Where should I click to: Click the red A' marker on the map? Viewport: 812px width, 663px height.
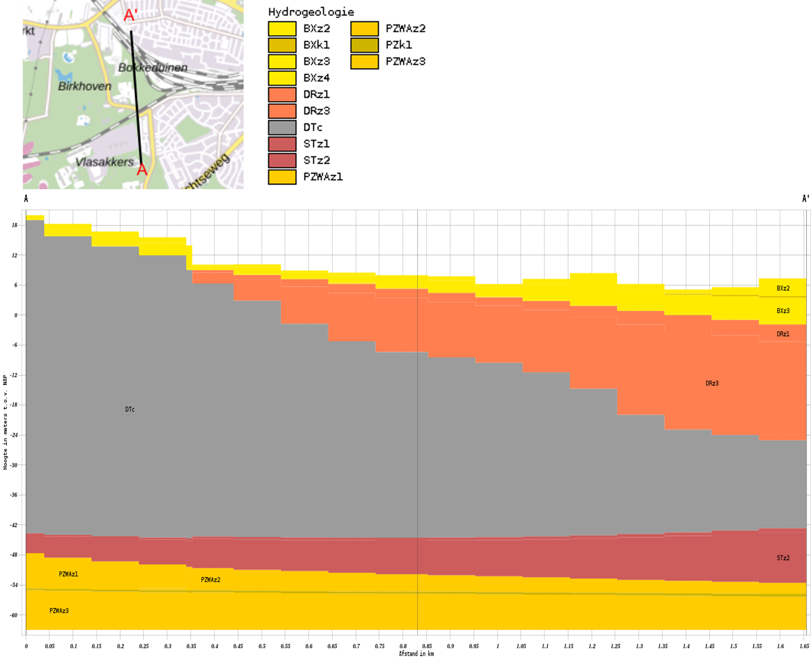pyautogui.click(x=131, y=15)
